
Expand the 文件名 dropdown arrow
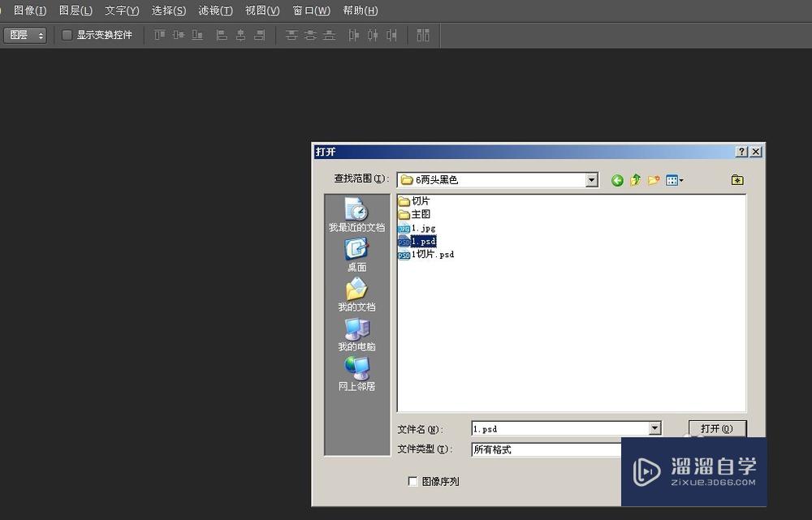point(654,428)
